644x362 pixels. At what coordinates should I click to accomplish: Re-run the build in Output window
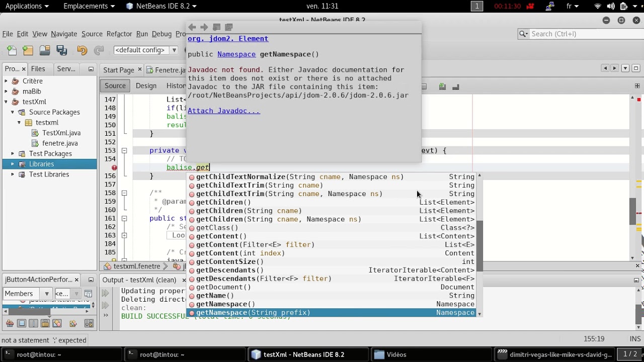pos(106,293)
